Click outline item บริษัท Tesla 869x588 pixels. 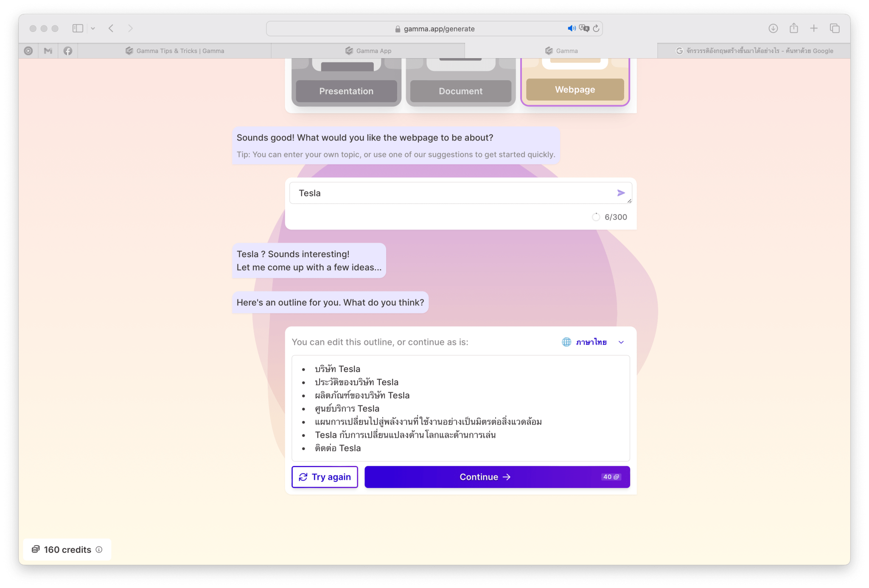pos(337,369)
